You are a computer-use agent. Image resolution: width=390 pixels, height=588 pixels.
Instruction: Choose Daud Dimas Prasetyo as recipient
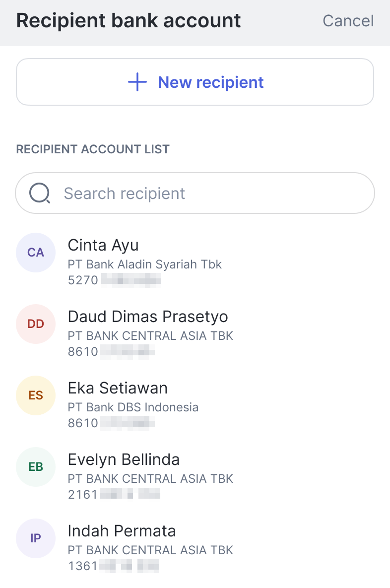tap(148, 317)
